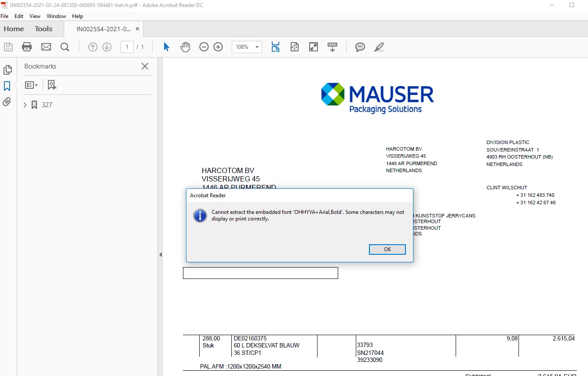
Task: Open Page Thumbnails pane
Action: point(7,70)
